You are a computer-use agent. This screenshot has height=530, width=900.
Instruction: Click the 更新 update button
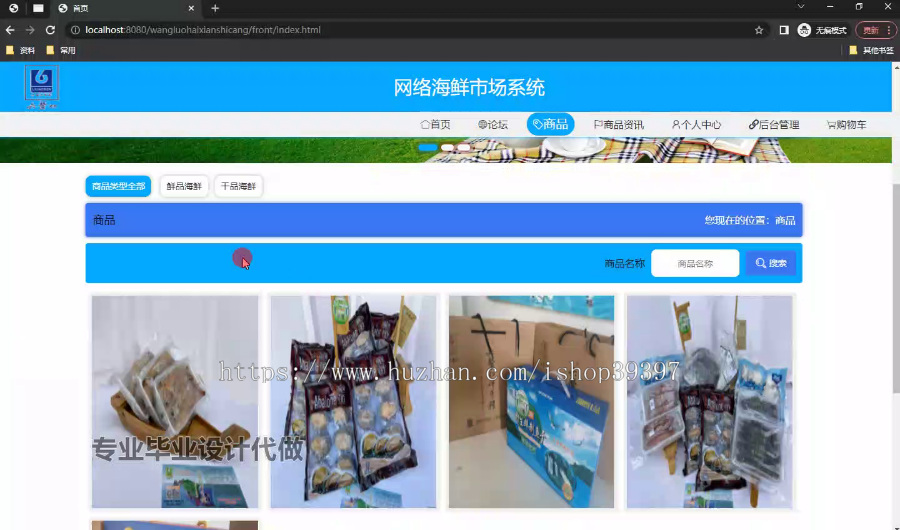coord(871,30)
